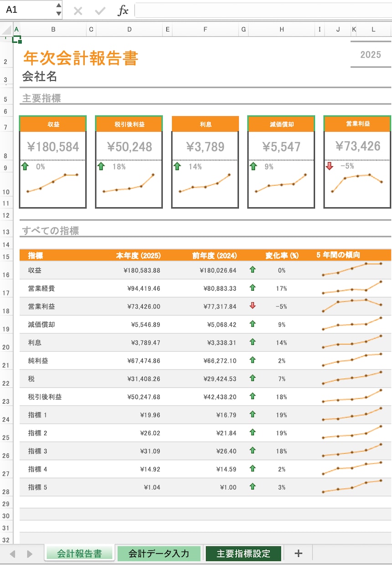The width and height of the screenshot is (392, 565).
Task: Click 本年度 (2025) column header
Action: [138, 255]
